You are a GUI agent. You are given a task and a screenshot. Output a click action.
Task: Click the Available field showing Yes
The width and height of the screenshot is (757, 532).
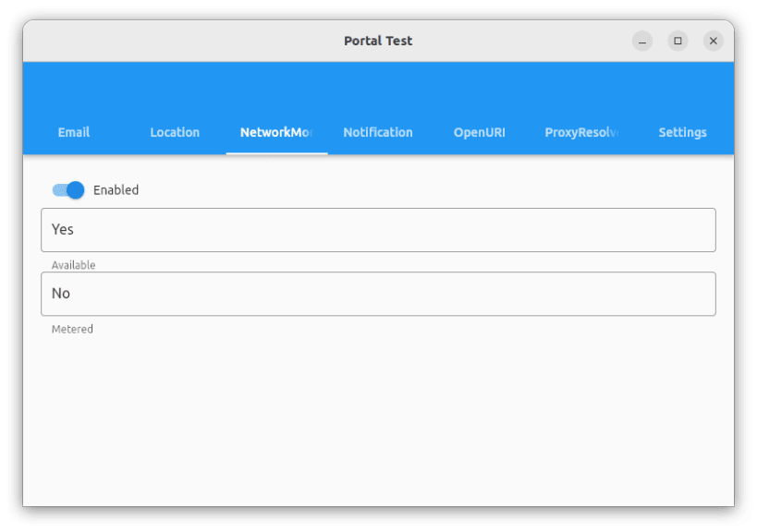point(378,230)
